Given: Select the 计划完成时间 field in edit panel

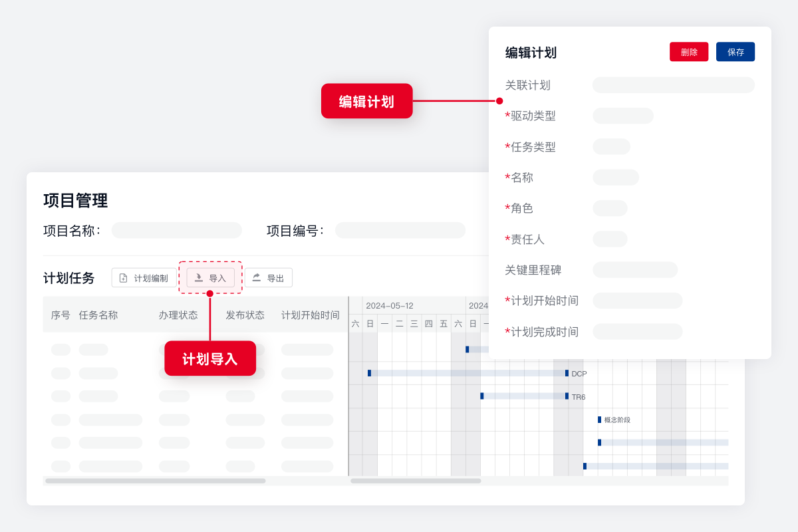Looking at the screenshot, I should [x=637, y=332].
